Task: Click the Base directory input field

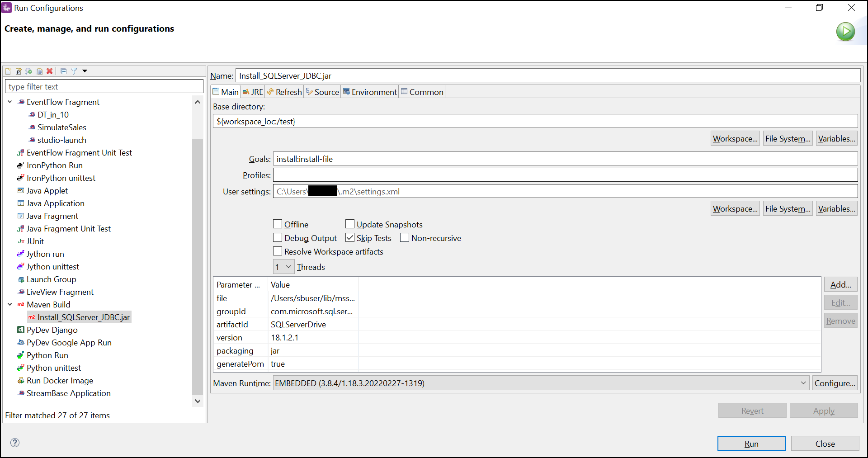Action: (535, 121)
